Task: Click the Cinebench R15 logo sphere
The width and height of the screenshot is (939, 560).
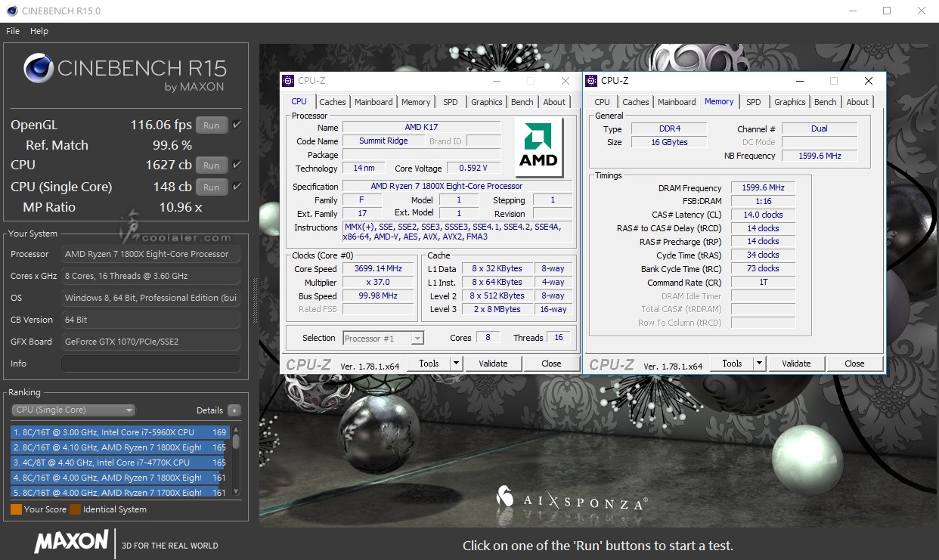Action: tap(38, 69)
